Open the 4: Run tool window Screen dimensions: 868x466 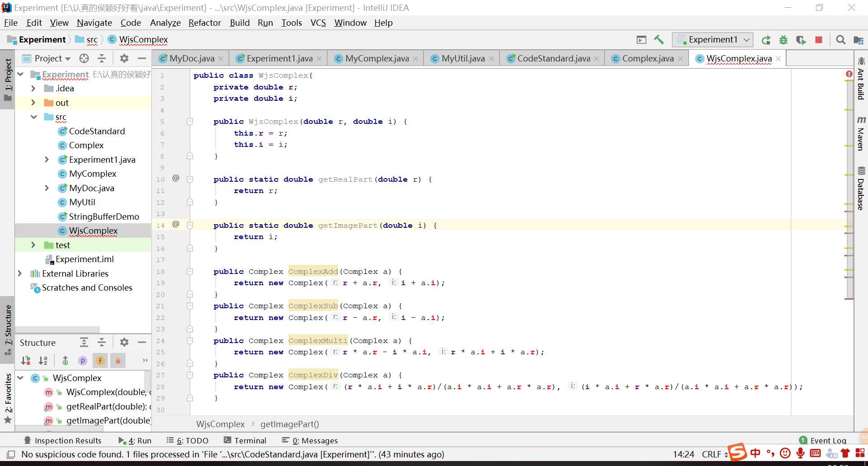(135, 440)
